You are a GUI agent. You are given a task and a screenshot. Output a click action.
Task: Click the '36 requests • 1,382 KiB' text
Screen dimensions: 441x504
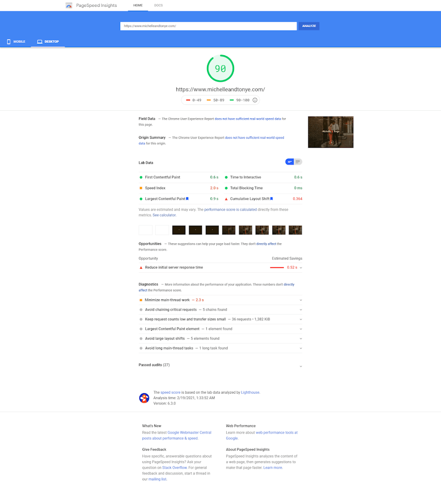[251, 319]
